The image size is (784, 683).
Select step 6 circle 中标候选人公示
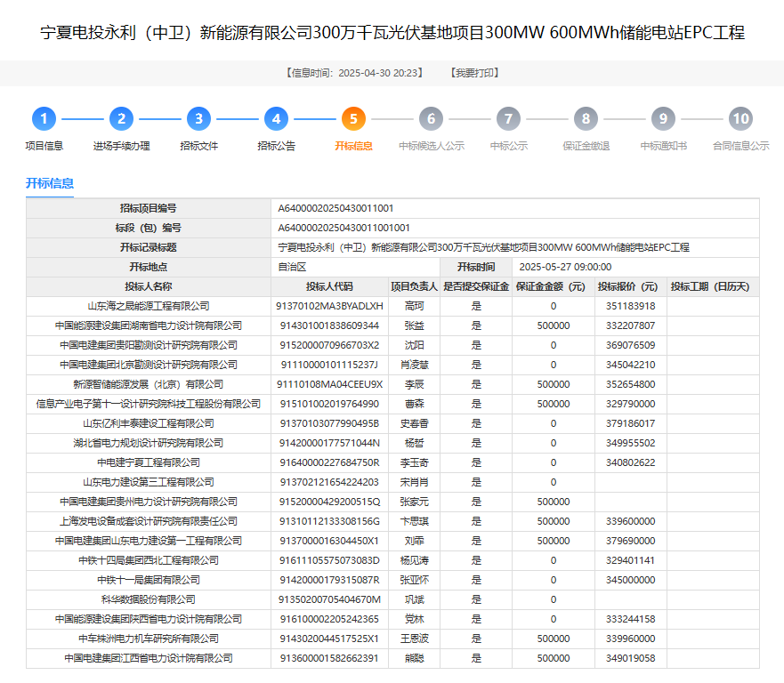click(x=431, y=119)
